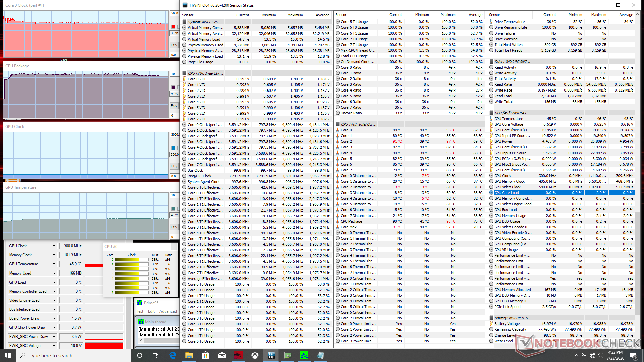Viewport: 644px width, 362px height.
Task: Open the Test menu in Prime95
Action: click(140, 311)
